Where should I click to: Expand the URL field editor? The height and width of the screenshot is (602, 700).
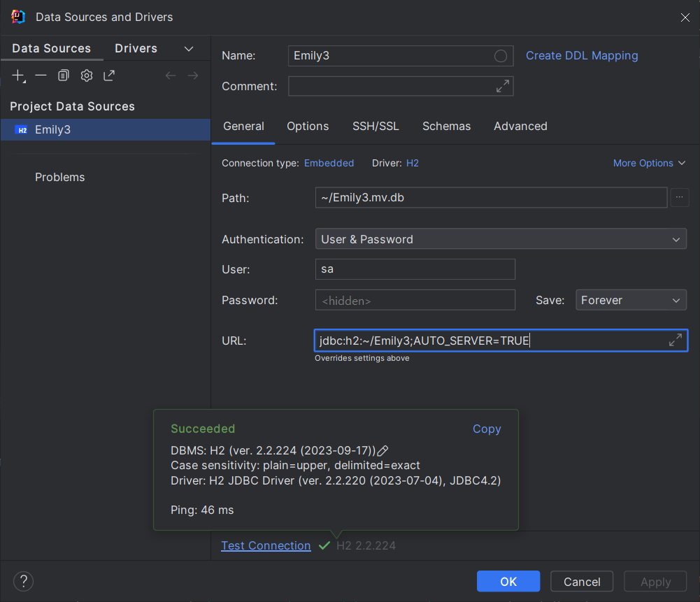coord(676,340)
